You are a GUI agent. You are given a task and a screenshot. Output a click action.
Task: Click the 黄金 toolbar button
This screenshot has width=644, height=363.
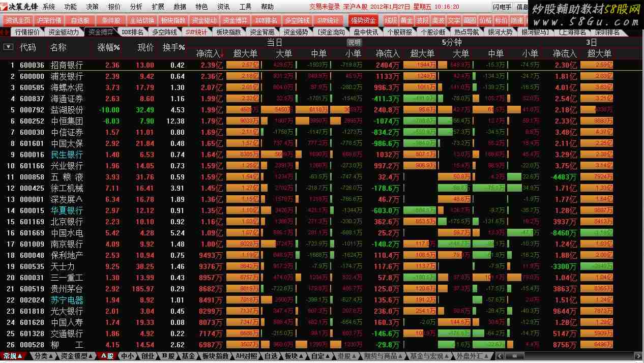click(406, 20)
